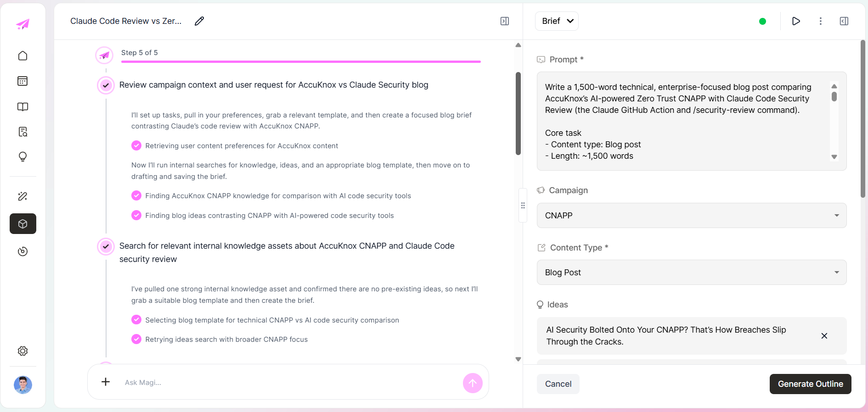Click the 'Retrieving user content preferences' task text
The image size is (868, 412).
pyautogui.click(x=242, y=146)
